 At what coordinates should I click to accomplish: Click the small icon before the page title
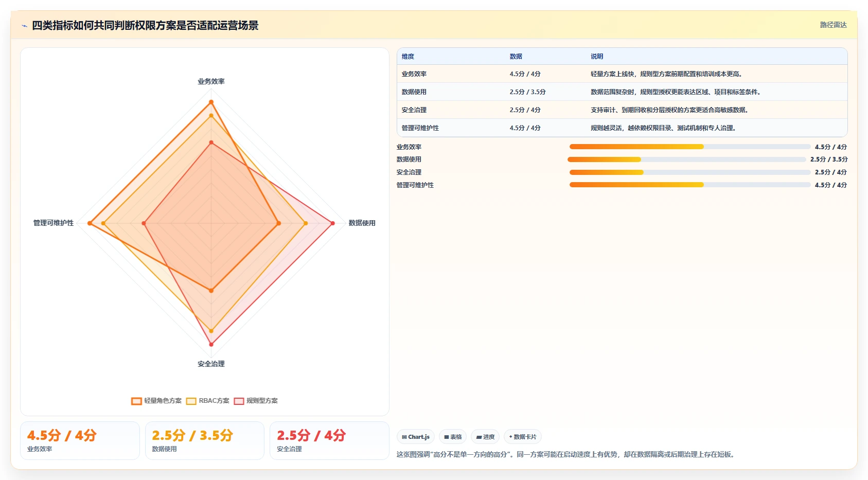click(x=24, y=26)
